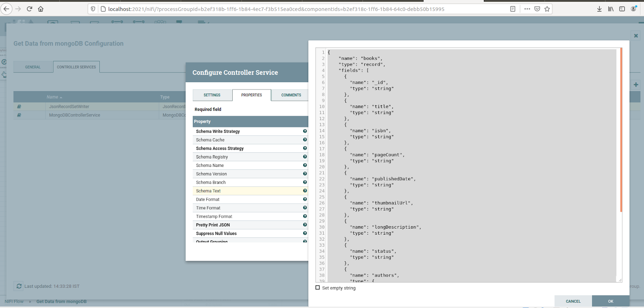Bookmark this page using the star icon
The image size is (644, 308).
click(547, 9)
